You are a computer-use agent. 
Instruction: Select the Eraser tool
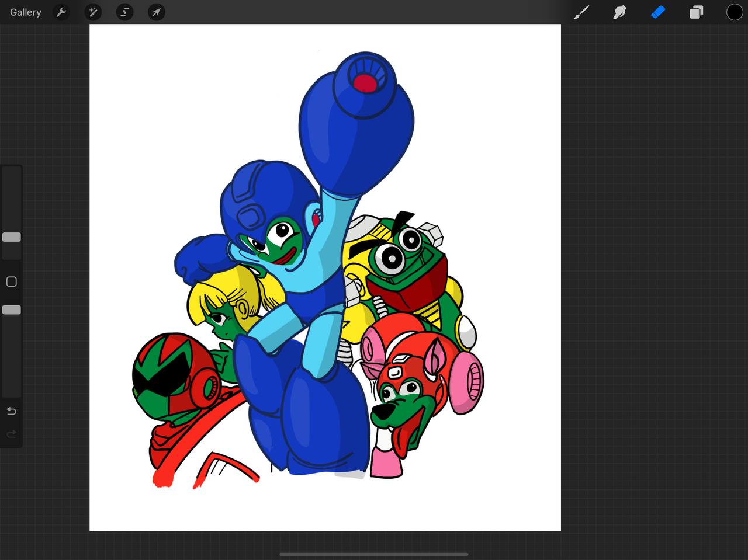[658, 12]
